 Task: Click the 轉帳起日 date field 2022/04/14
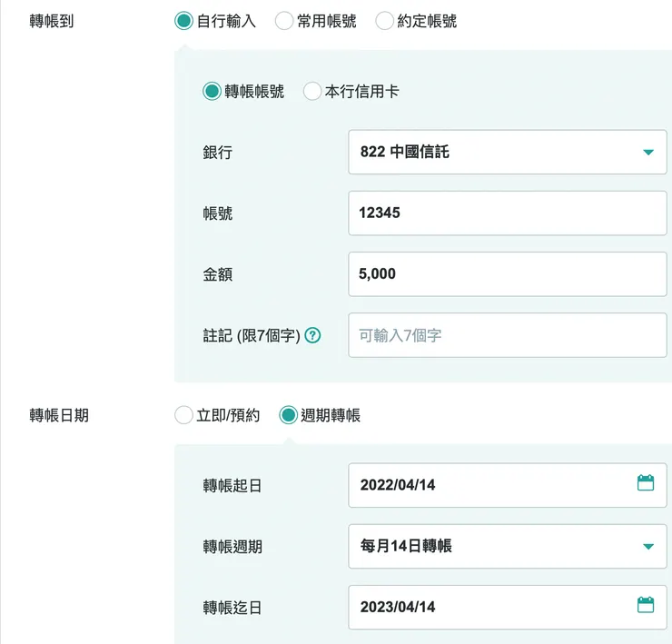pyautogui.click(x=508, y=485)
